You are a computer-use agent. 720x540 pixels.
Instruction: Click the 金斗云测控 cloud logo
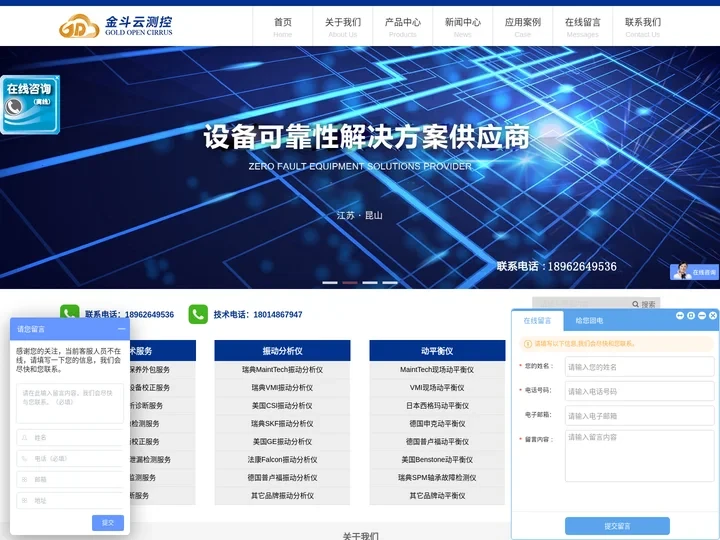pyautogui.click(x=116, y=26)
